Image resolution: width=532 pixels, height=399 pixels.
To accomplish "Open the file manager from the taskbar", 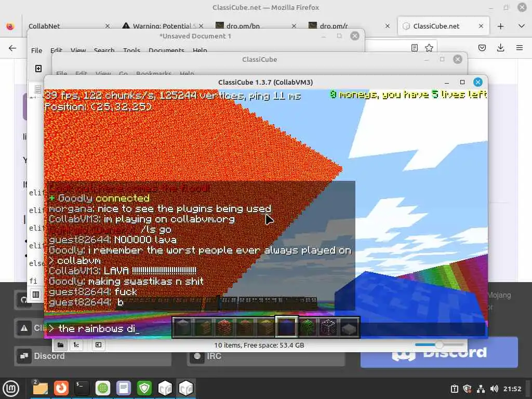I will pos(40,388).
